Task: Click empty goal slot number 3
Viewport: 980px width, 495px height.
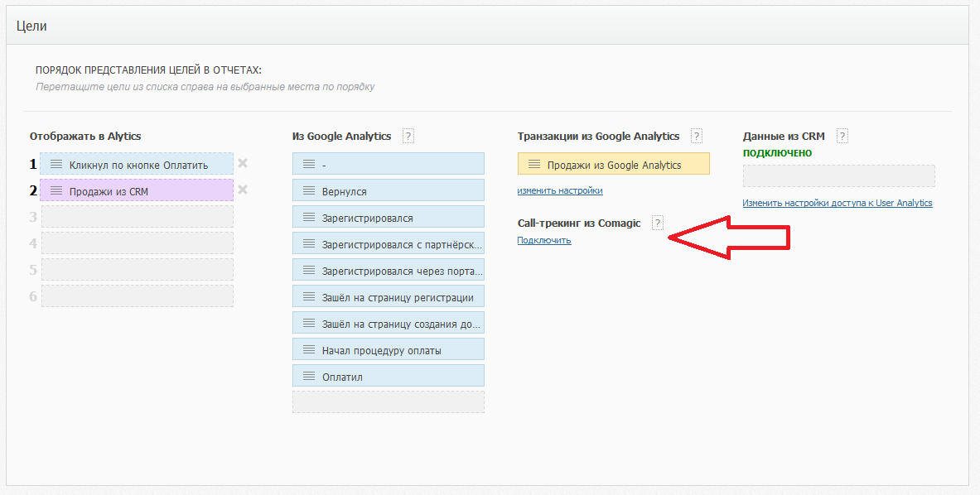Action: pos(137,217)
